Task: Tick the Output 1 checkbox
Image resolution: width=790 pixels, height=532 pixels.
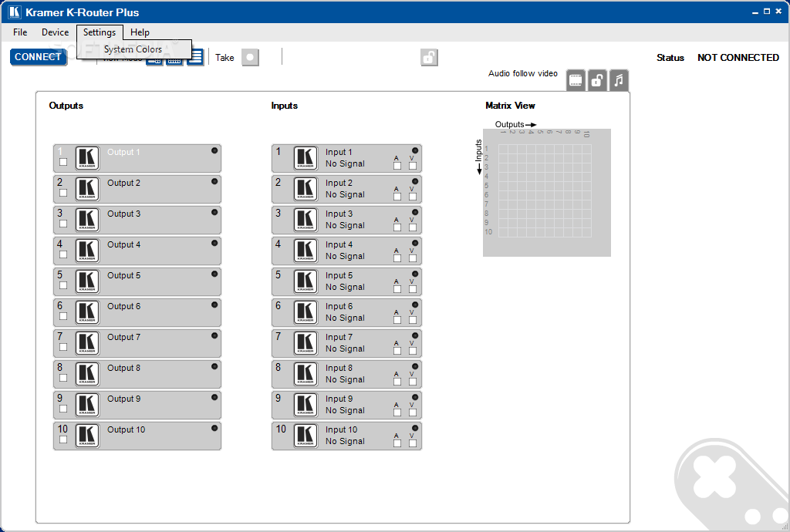Action: (x=63, y=162)
